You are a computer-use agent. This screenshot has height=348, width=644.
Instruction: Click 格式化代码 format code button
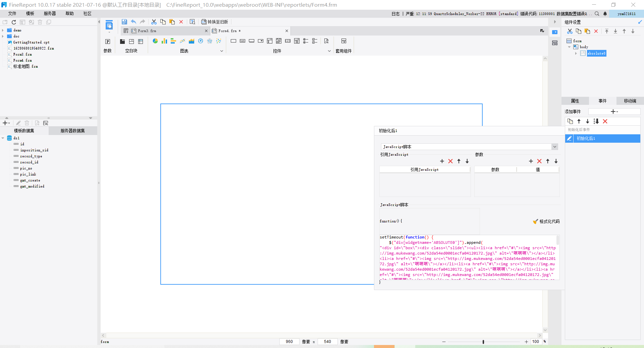[546, 221]
